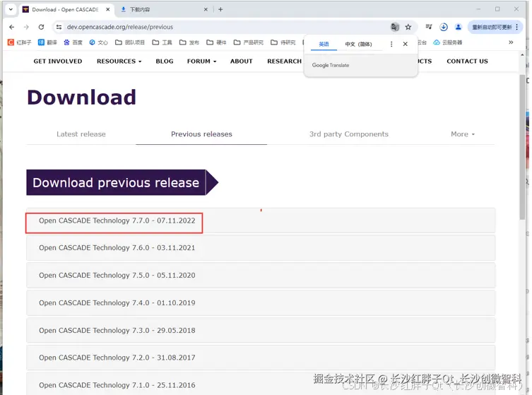Open the tab search dropdown arrow
Screen dimensions: 532x395
pos(11,9)
